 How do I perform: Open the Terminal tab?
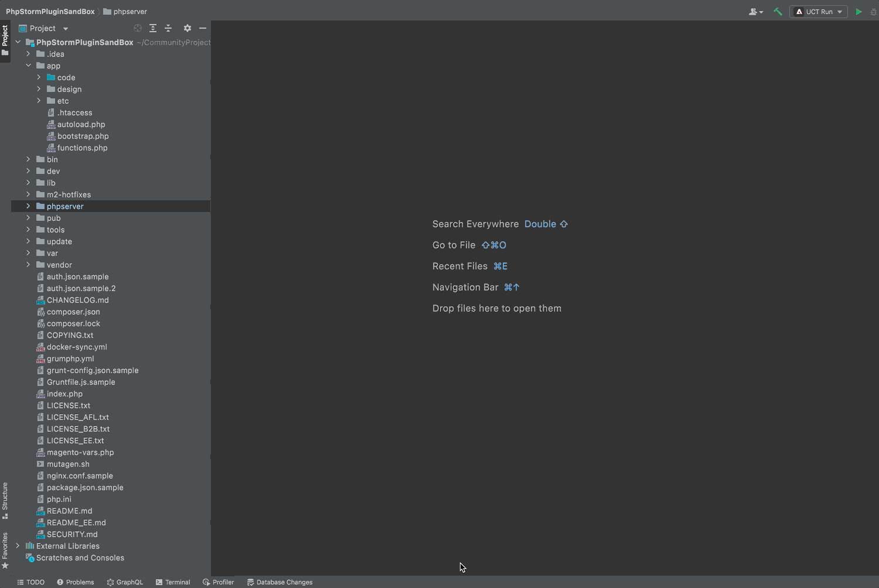(x=173, y=582)
